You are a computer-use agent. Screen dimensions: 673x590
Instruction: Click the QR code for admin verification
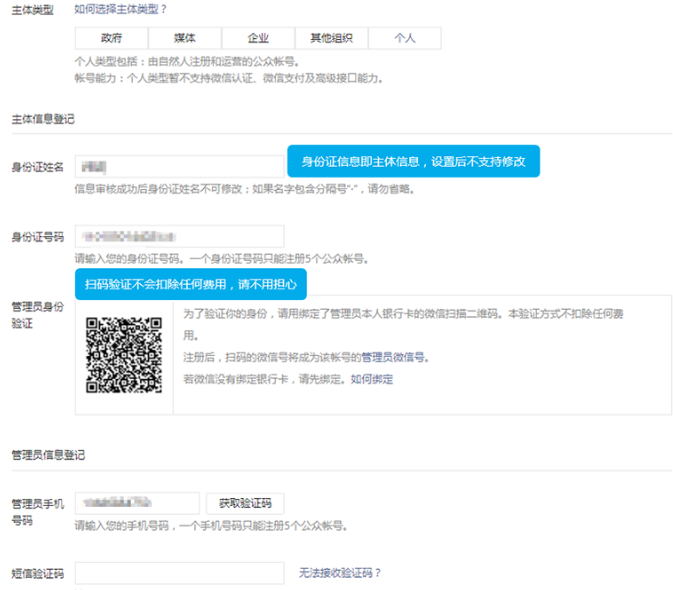[124, 354]
